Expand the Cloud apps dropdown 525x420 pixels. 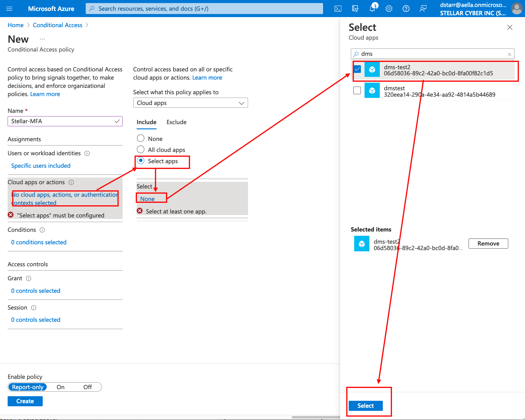tap(190, 103)
